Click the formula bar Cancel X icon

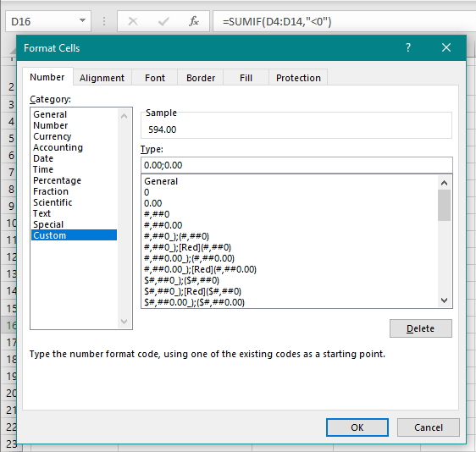click(133, 21)
